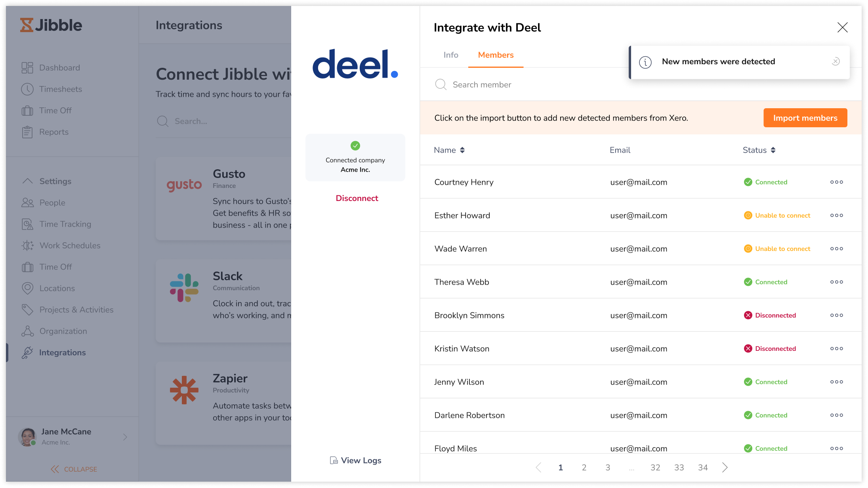Open options menu for Wade Warren
The width and height of the screenshot is (868, 488).
(x=836, y=249)
